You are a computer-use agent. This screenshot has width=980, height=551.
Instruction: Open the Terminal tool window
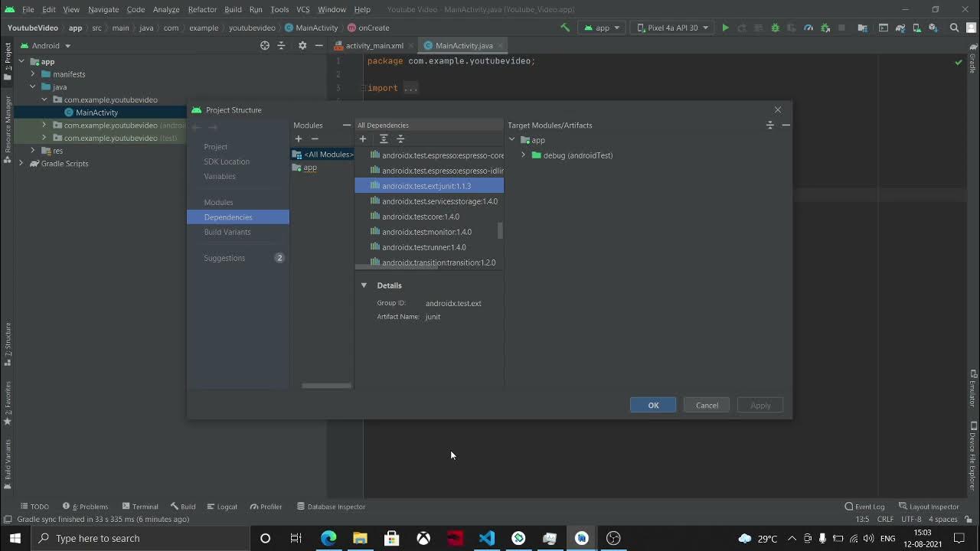click(x=140, y=507)
